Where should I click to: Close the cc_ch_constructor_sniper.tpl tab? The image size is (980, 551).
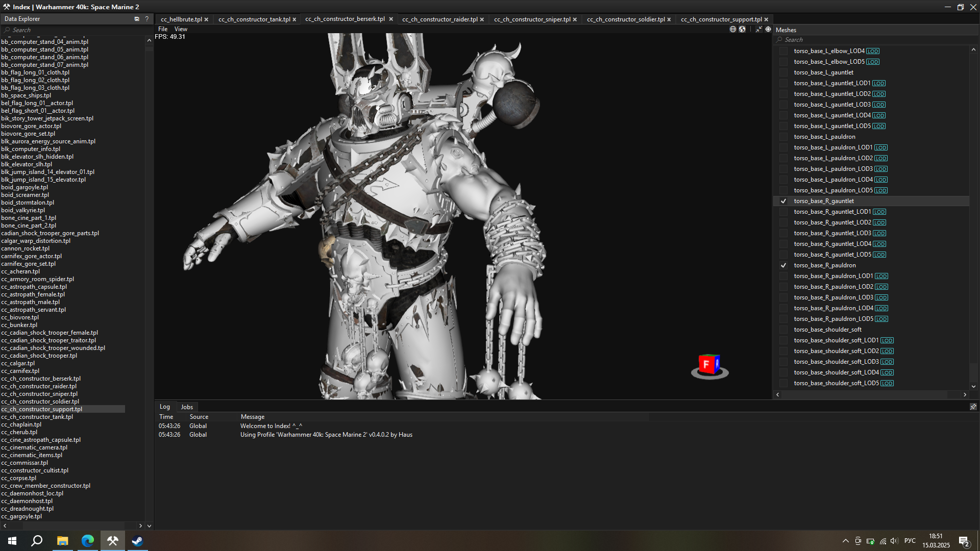[x=575, y=19]
